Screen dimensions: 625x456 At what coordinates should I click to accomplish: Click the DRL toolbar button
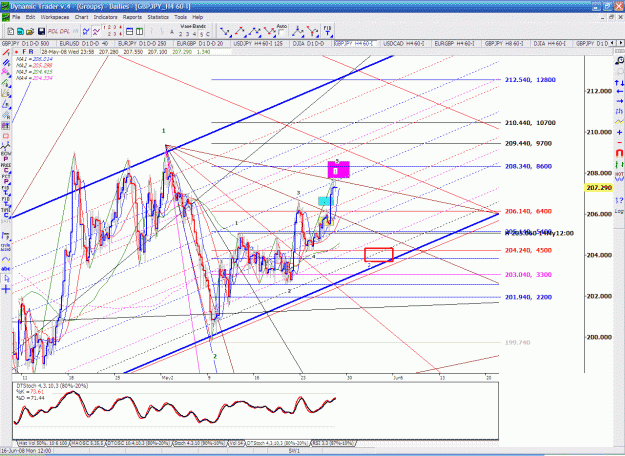point(65,31)
